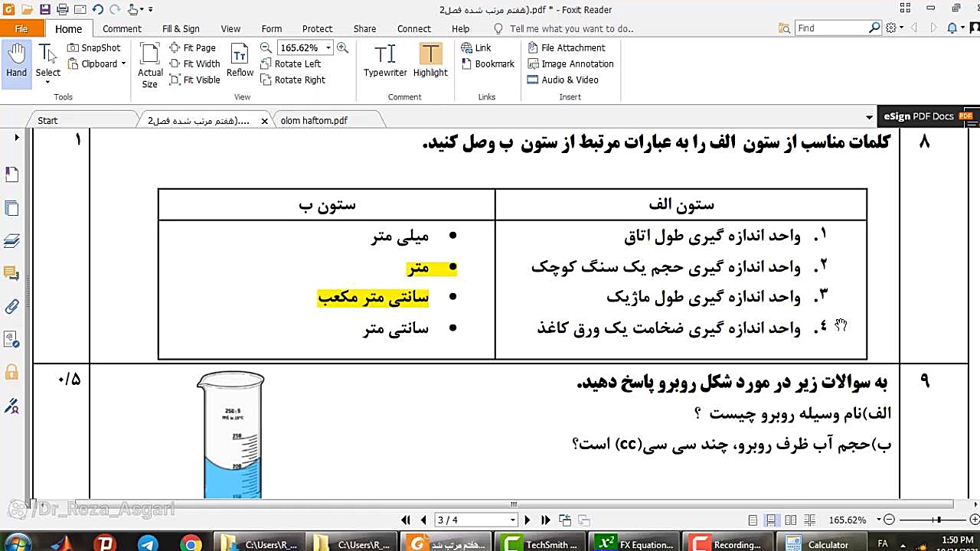Open the Bookmarks panel in the sidebar

[11, 174]
